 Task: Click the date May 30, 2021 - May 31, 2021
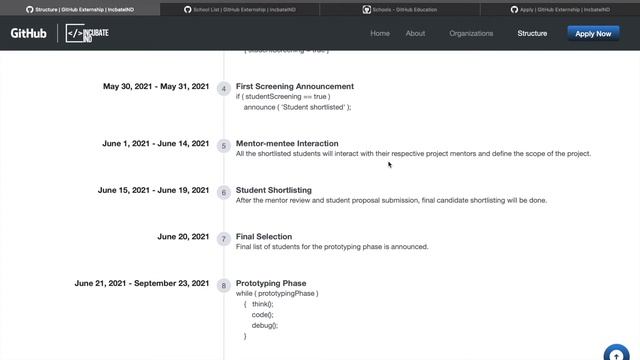156,86
